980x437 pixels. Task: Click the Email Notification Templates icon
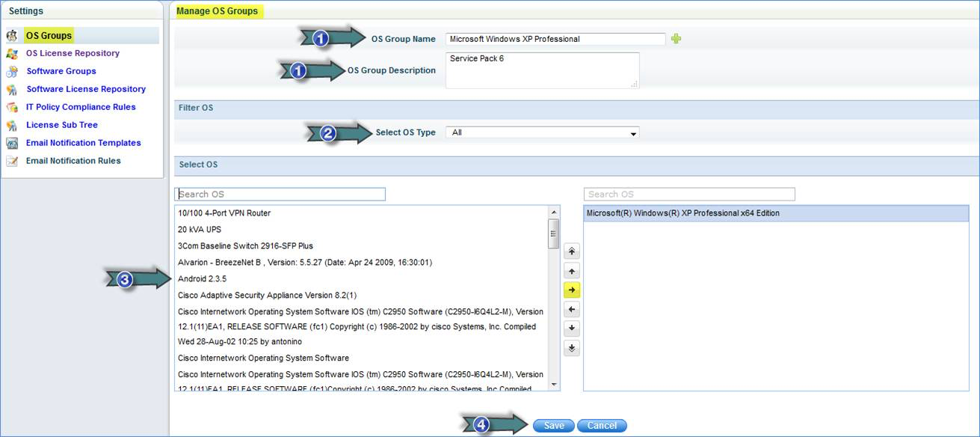coord(12,143)
